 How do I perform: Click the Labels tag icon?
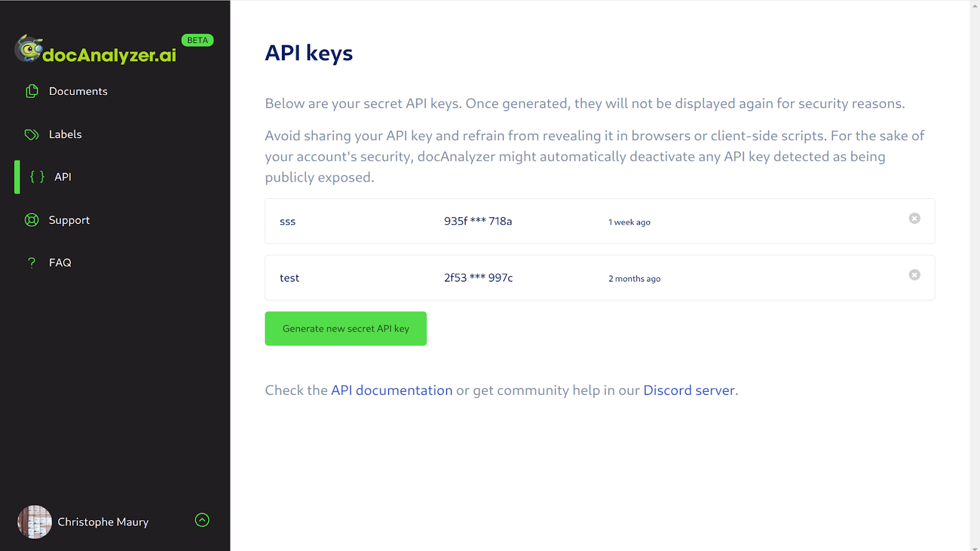(x=32, y=134)
